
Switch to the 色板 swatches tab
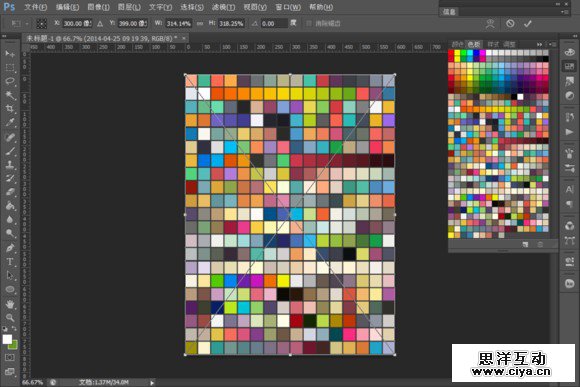(x=474, y=44)
